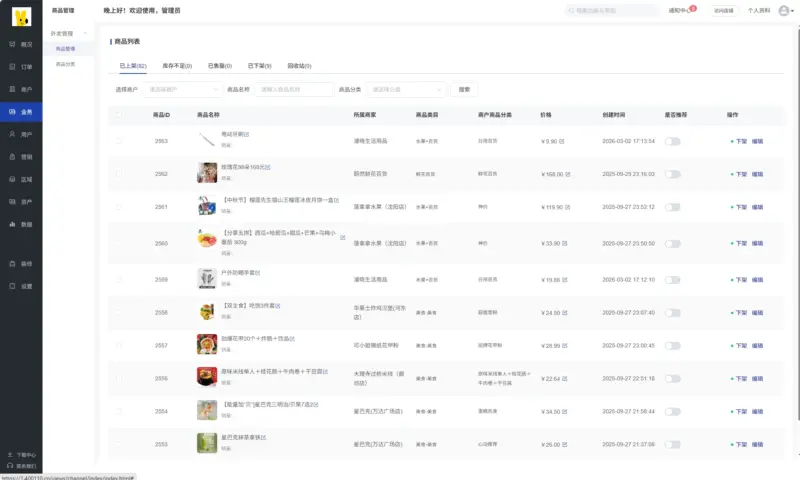Click the edit icon beside price ¥168.00
The width and height of the screenshot is (800, 480).
click(567, 174)
